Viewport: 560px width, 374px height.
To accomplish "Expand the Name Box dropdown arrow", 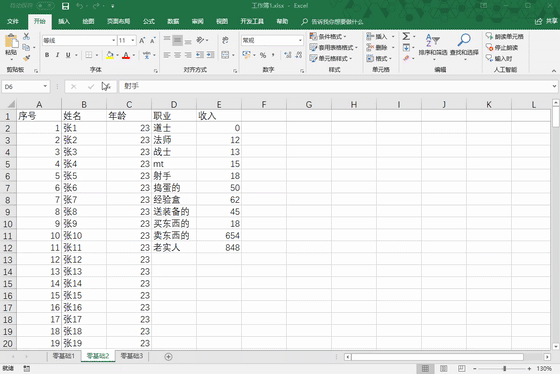I will pos(45,86).
